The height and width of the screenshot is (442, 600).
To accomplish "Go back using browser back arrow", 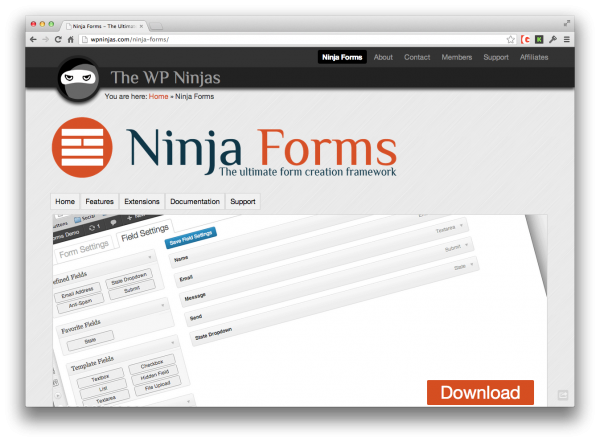I will click(x=33, y=39).
